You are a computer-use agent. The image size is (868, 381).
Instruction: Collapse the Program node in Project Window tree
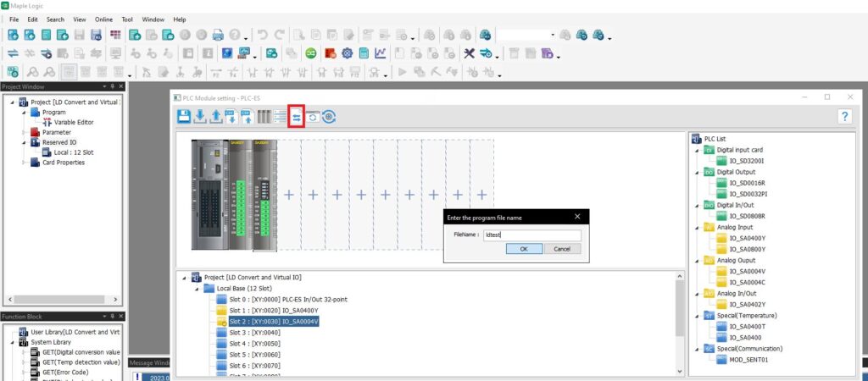pyautogui.click(x=23, y=113)
